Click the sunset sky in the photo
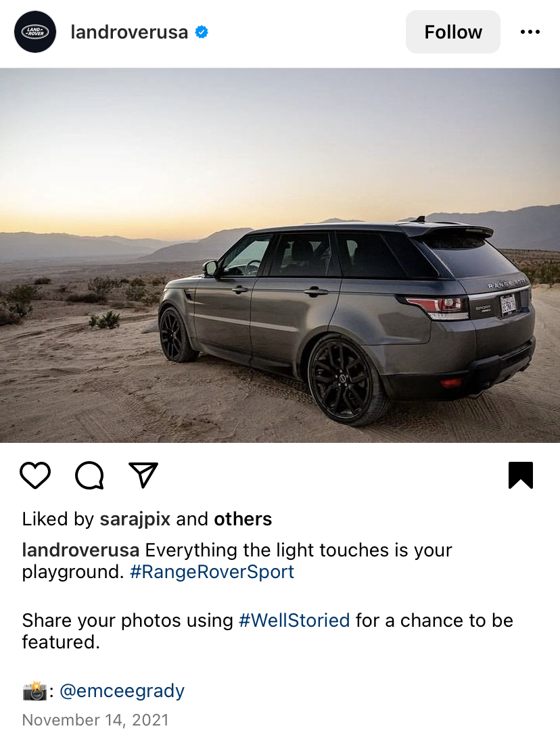Image resolution: width=560 pixels, height=737 pixels. [x=280, y=141]
